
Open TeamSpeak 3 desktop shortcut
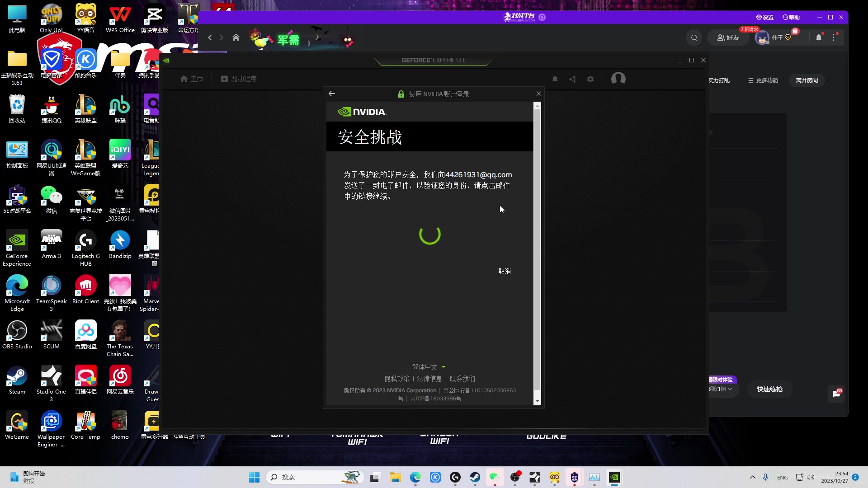(52, 293)
